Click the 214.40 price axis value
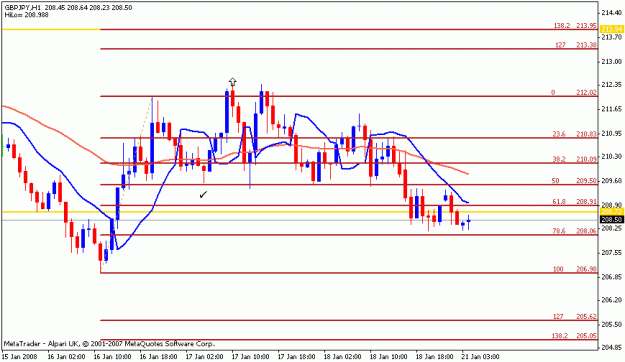 (612, 13)
